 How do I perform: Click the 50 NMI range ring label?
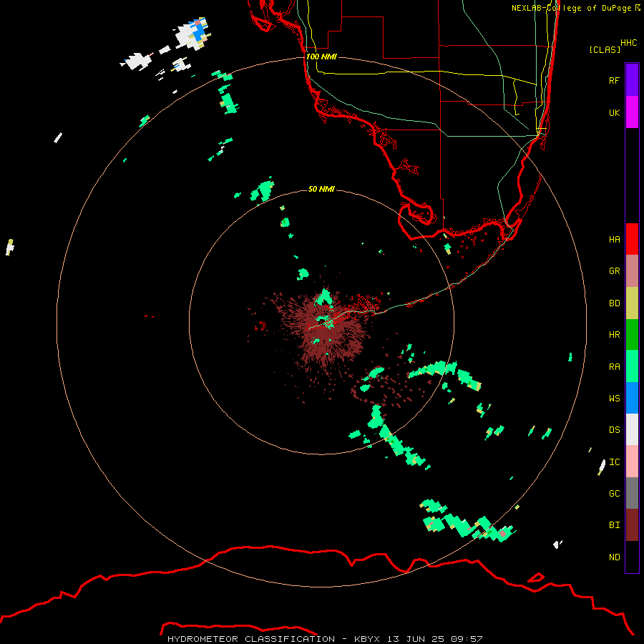(x=321, y=189)
